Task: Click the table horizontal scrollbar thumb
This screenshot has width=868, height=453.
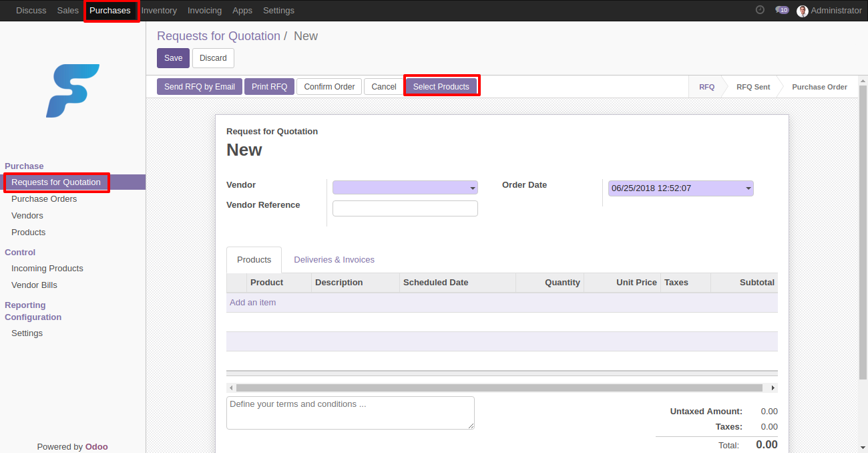Action: pyautogui.click(x=499, y=388)
